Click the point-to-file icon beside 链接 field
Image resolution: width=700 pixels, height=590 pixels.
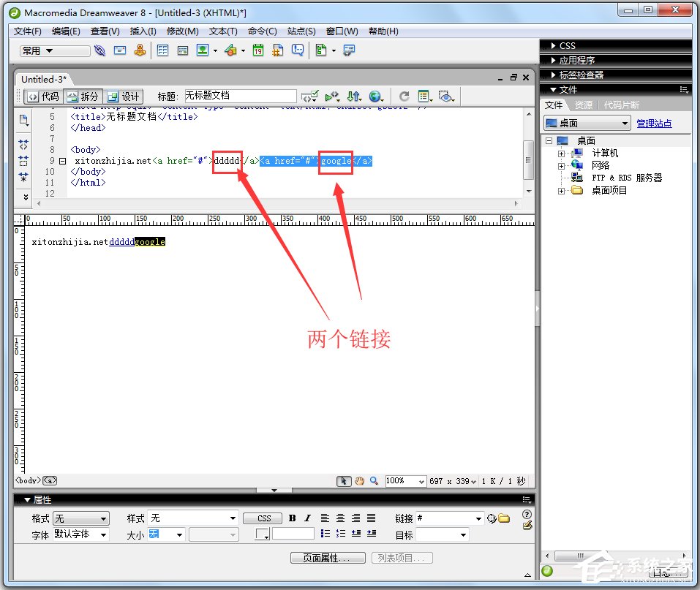(x=491, y=519)
